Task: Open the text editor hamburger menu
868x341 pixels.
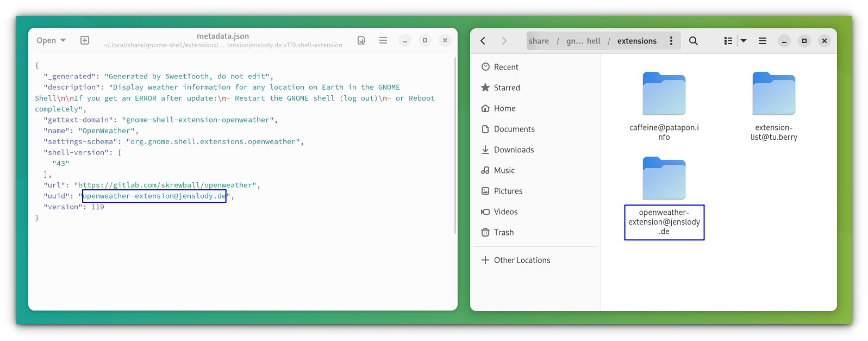Action: (383, 40)
